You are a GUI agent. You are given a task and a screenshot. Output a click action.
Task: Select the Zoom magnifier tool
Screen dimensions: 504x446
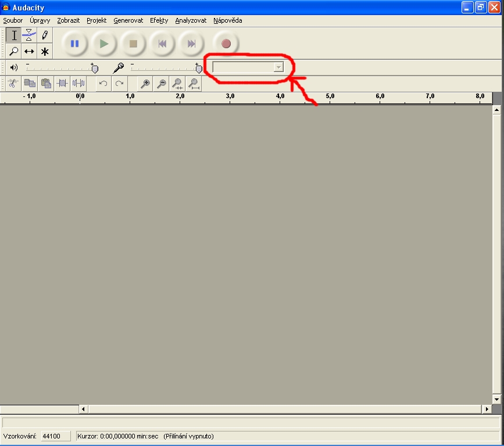coord(14,51)
